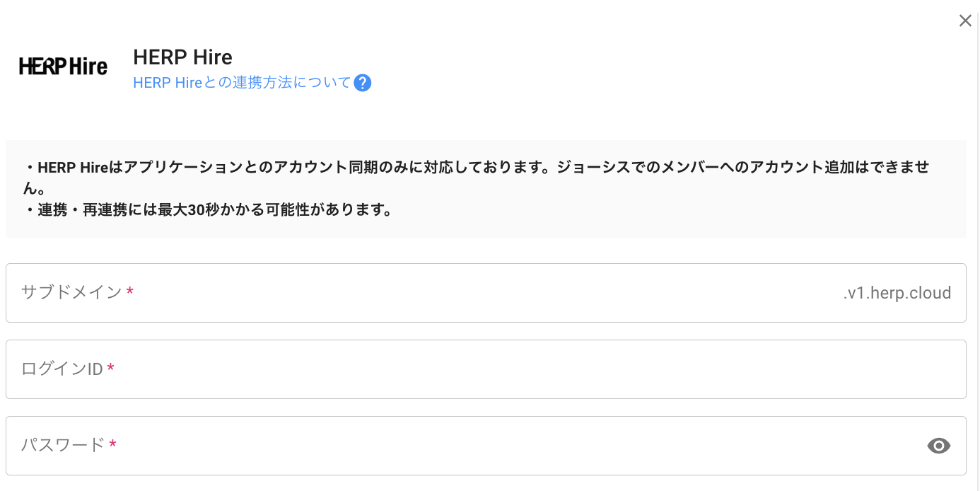Click the ログインID field label
The image size is (980, 491).
[62, 369]
